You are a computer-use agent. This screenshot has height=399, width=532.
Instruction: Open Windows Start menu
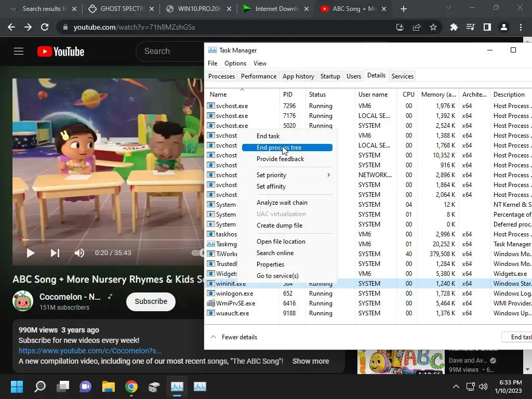17,387
